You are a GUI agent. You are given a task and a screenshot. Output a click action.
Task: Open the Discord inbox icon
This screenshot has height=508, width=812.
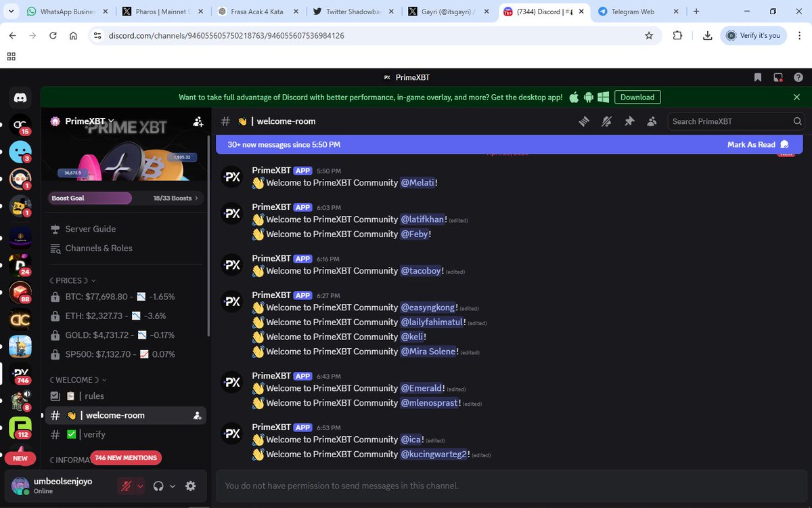coord(778,77)
